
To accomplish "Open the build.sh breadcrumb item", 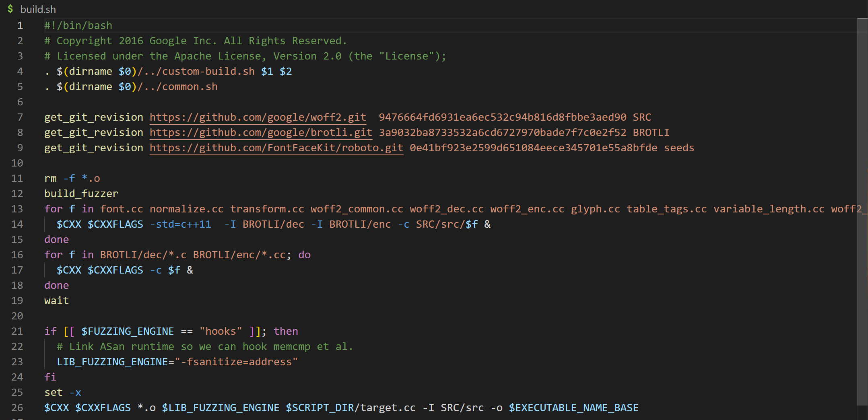I will 38,9.
